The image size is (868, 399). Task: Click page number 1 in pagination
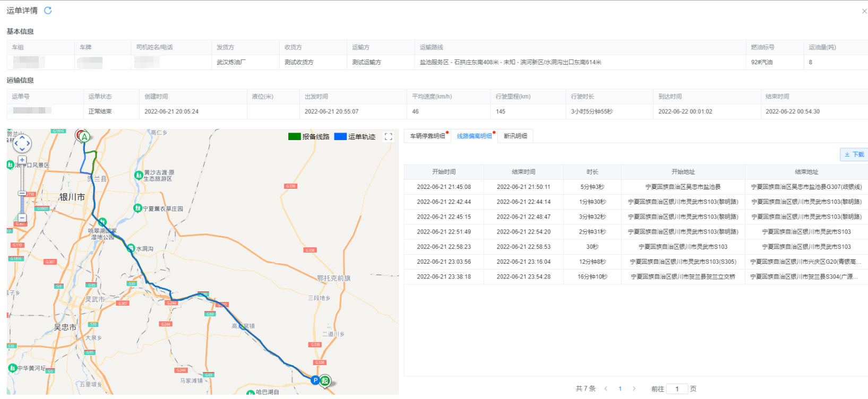click(x=620, y=389)
